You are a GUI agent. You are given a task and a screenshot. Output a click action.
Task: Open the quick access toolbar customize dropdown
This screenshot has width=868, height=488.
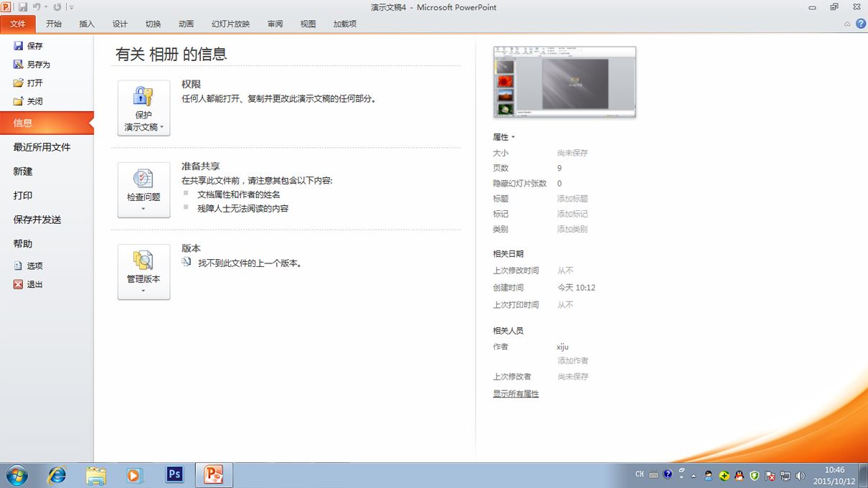[x=71, y=8]
